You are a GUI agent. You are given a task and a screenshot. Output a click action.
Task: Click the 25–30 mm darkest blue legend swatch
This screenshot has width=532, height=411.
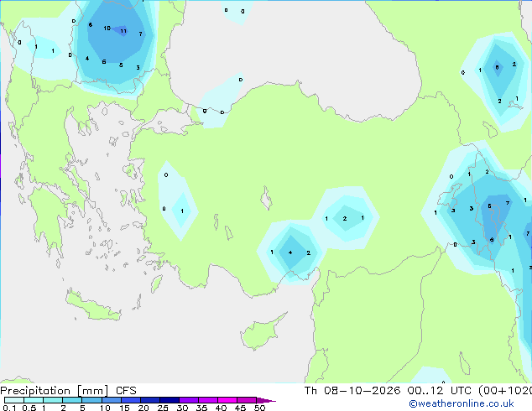click(x=169, y=400)
